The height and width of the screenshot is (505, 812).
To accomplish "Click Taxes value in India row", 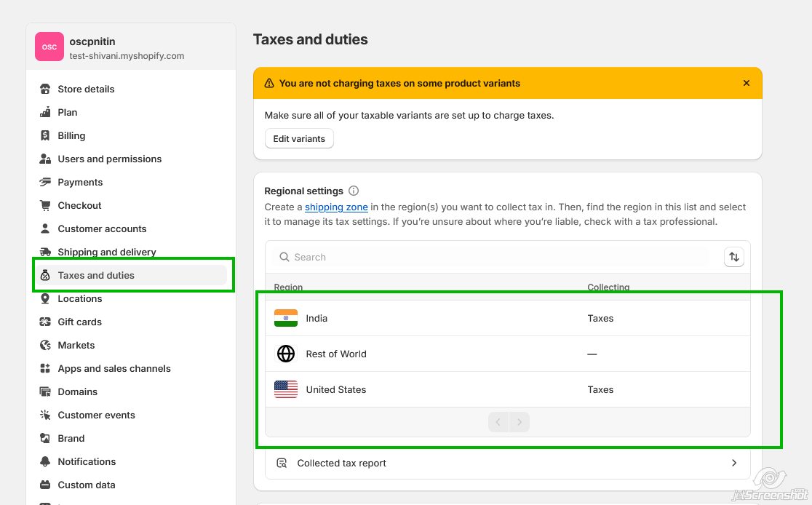I will click(x=600, y=318).
